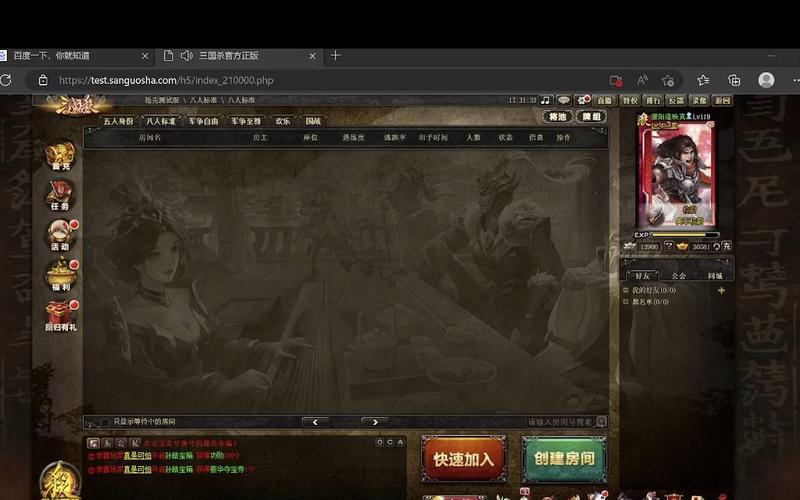Image resolution: width=800 pixels, height=500 pixels.
Task: Open browser read aloud icon
Action: (642, 80)
